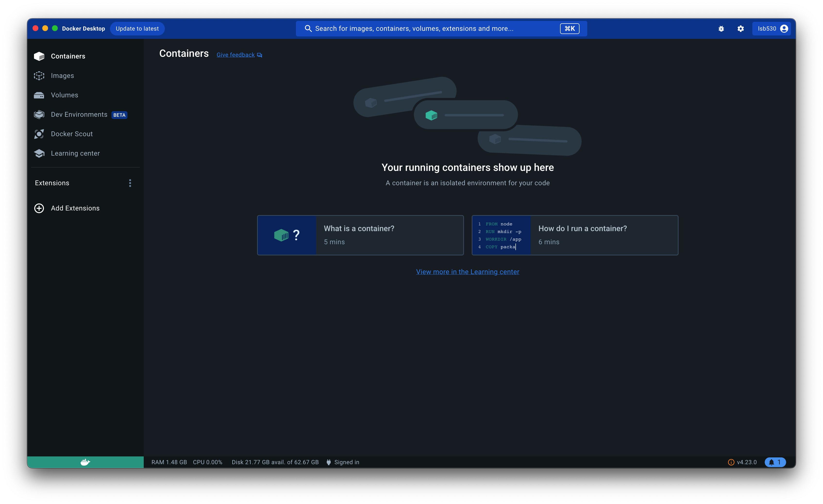
Task: Click the Docker Scout sidebar icon
Action: pyautogui.click(x=39, y=134)
